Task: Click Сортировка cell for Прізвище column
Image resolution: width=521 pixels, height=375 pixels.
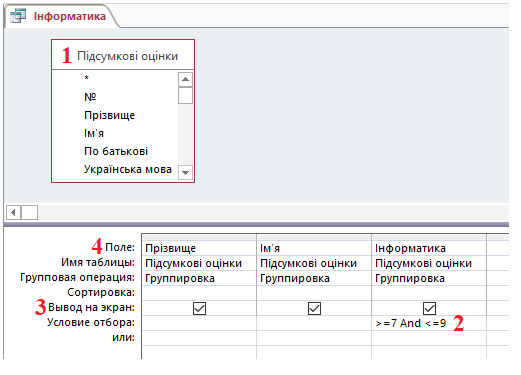Action: point(199,293)
